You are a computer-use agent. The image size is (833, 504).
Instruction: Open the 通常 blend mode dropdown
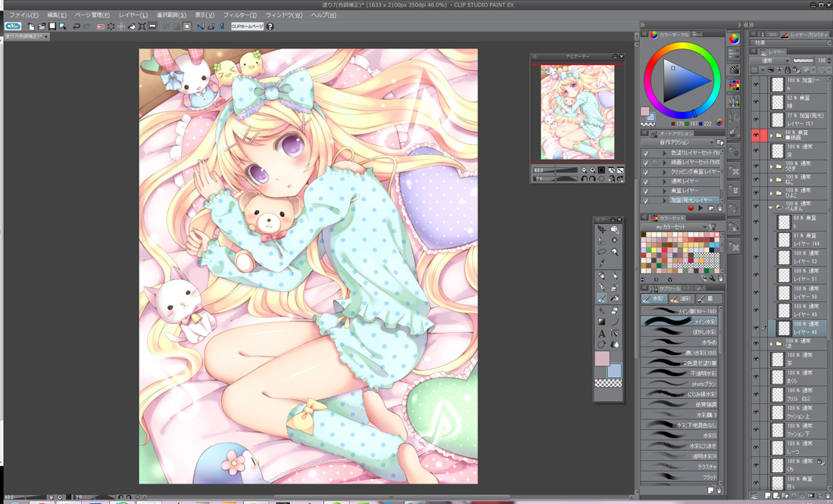pos(771,61)
